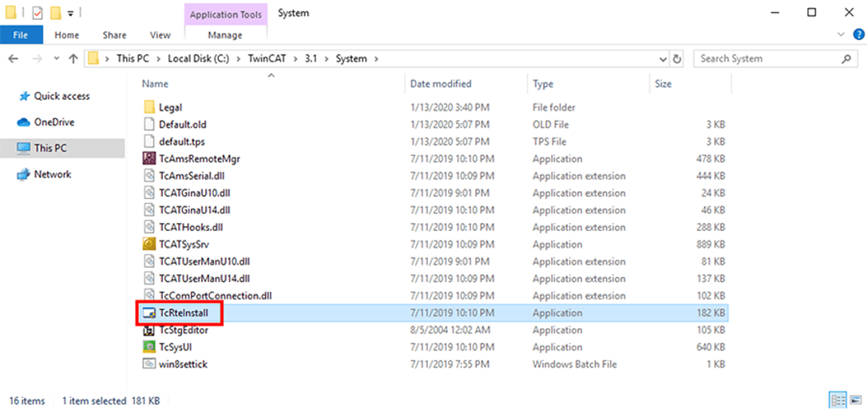Image resolution: width=868 pixels, height=414 pixels.
Task: Click the TcAmsSerial.dll file icon
Action: click(149, 177)
